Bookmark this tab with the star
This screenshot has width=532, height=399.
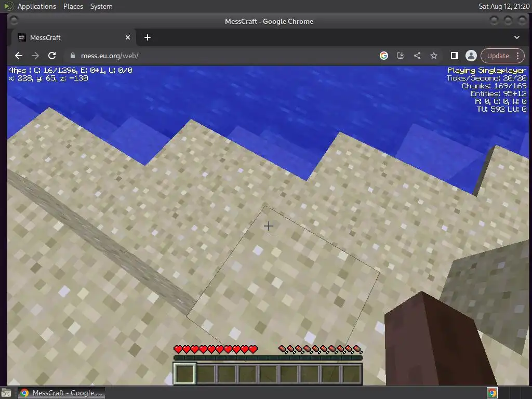[434, 56]
